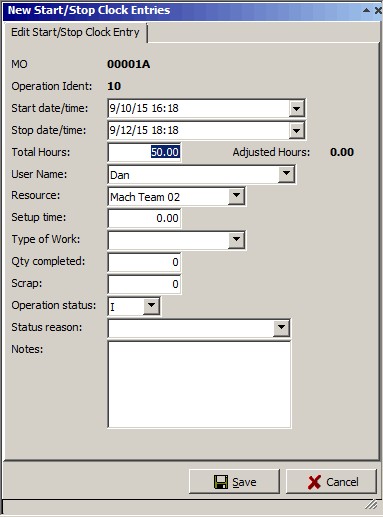Click inside the Notes text area
The height and width of the screenshot is (517, 383).
[199, 384]
